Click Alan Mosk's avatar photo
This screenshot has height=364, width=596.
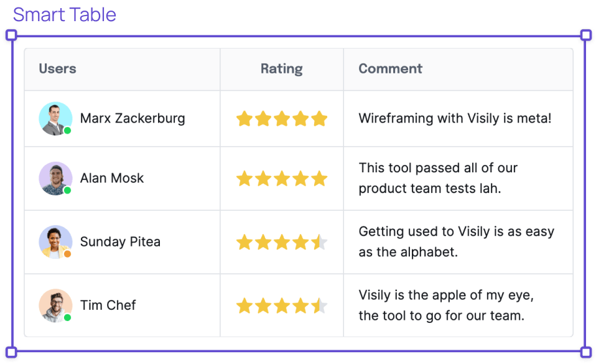(x=55, y=179)
